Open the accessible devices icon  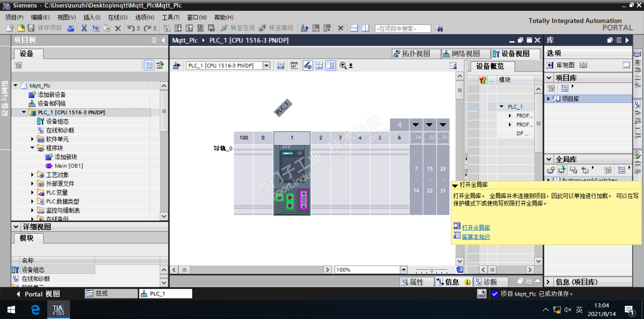304,28
